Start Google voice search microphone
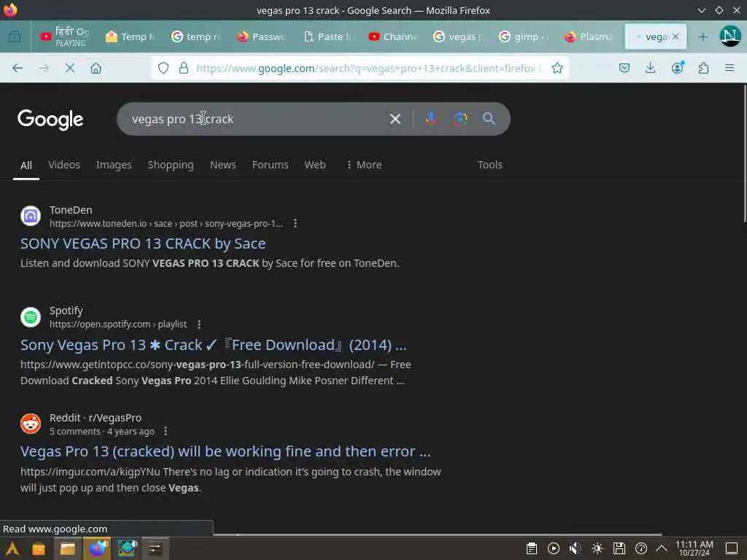747x560 pixels. [x=431, y=119]
